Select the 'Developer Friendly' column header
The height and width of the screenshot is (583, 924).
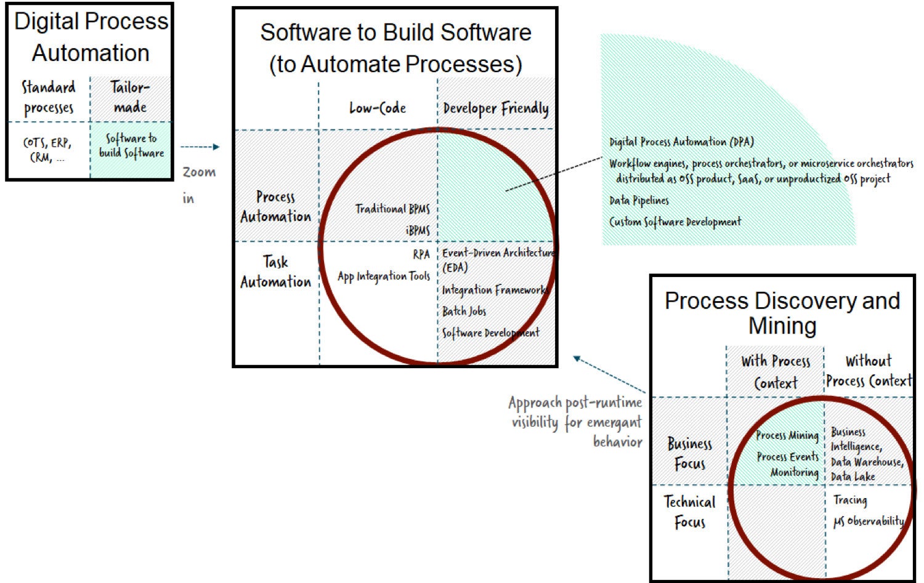pyautogui.click(x=496, y=108)
